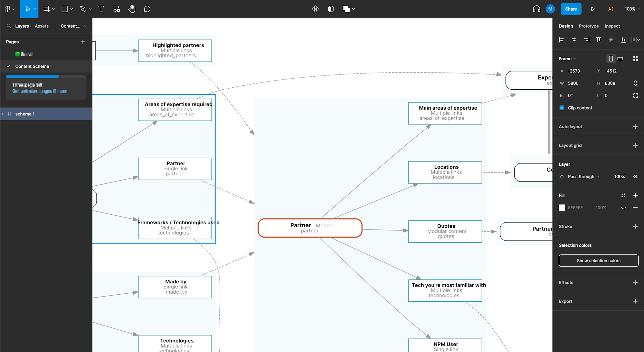
Task: Open the Frame type dropdown
Action: [568, 59]
